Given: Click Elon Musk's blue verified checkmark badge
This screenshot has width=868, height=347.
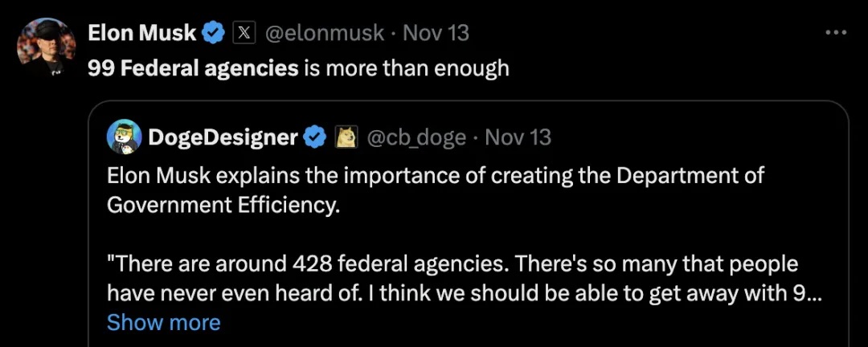Looking at the screenshot, I should (213, 33).
